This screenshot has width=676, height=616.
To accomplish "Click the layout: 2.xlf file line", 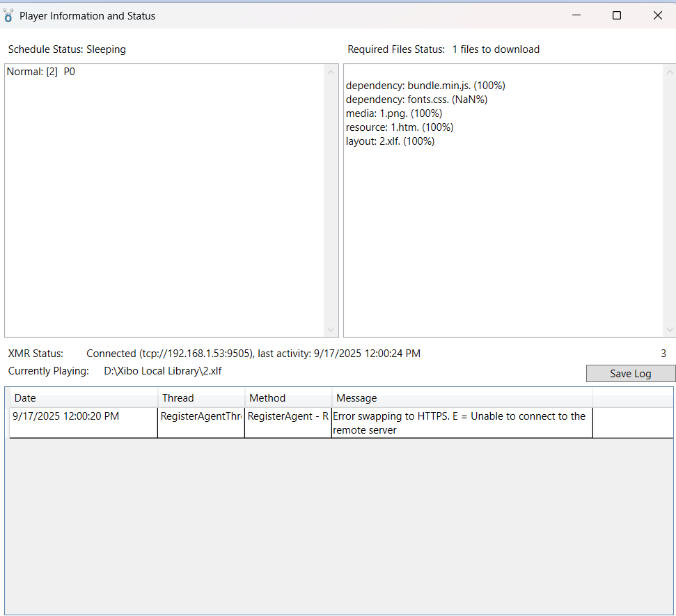I will pos(390,141).
